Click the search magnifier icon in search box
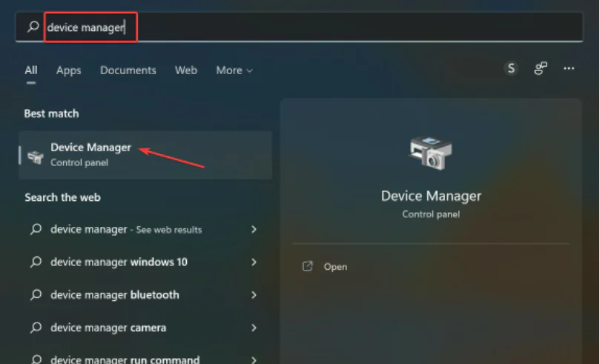The width and height of the screenshot is (600, 364). pos(33,27)
